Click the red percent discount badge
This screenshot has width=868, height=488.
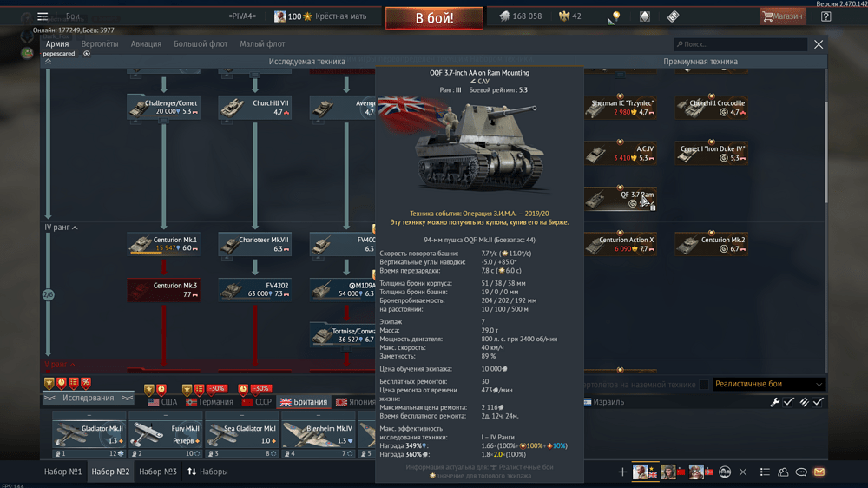coord(86,383)
